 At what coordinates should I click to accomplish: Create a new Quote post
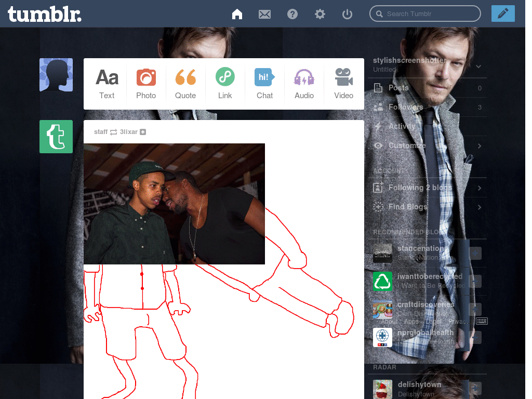tap(185, 84)
